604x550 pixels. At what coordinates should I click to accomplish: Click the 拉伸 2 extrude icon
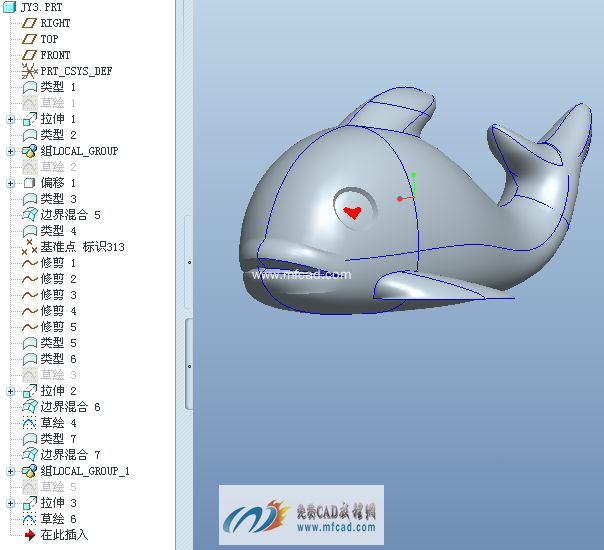29,391
